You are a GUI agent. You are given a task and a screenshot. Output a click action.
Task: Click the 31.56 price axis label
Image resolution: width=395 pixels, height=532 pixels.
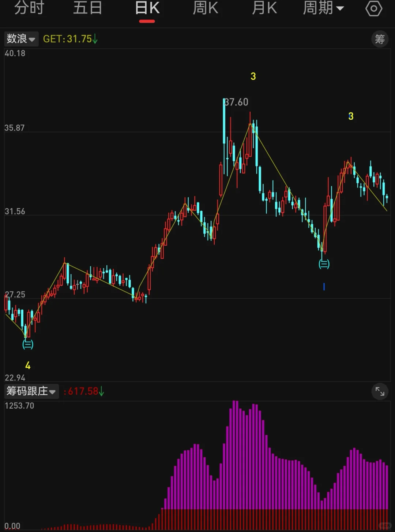coord(15,211)
